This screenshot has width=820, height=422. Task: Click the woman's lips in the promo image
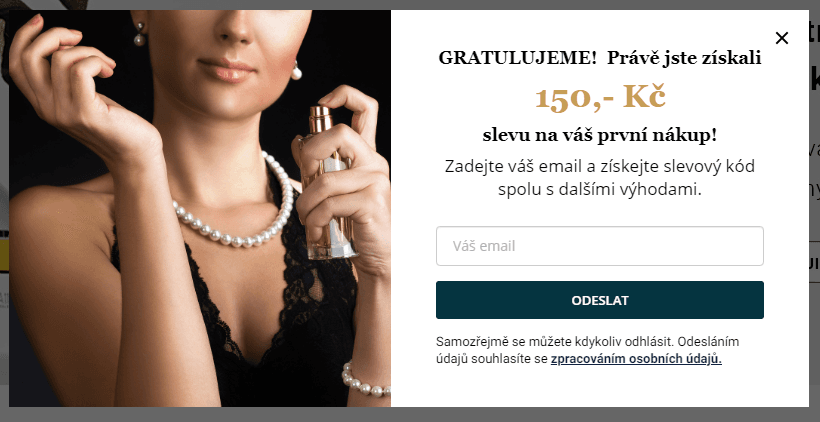tap(226, 70)
